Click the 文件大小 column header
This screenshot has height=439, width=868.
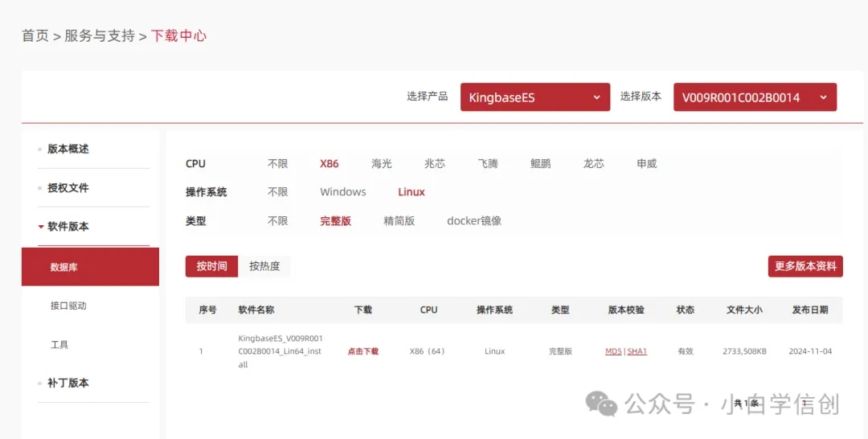pos(744,310)
